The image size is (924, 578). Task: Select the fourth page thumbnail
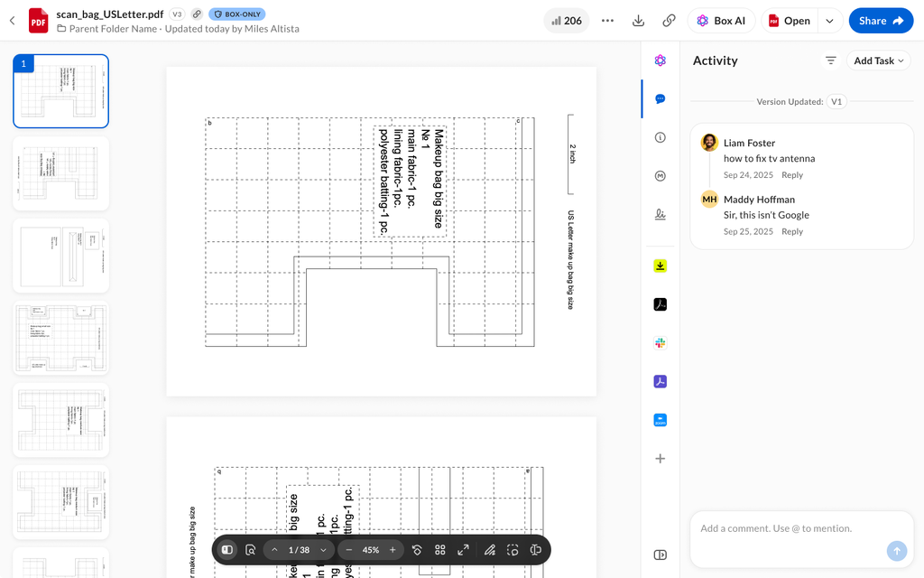(60, 338)
